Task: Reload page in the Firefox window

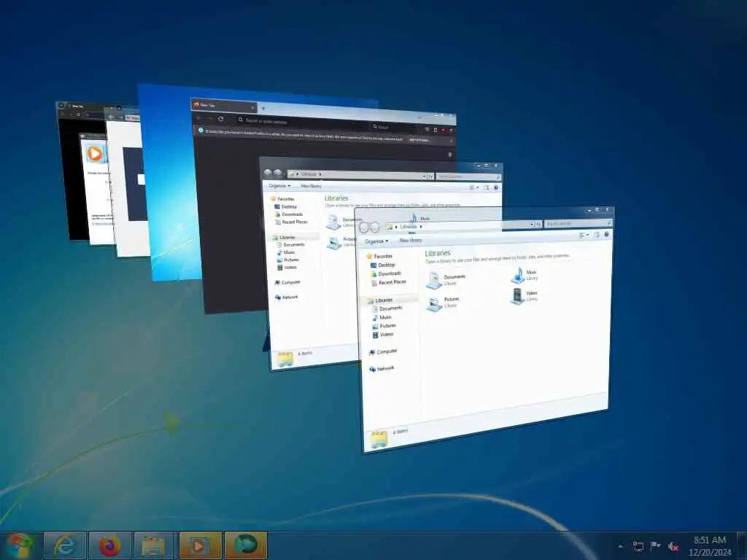Action: click(x=220, y=119)
